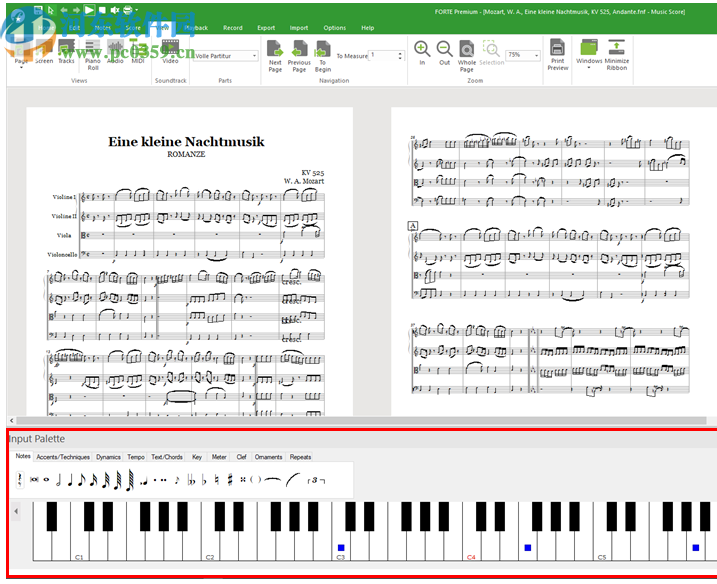The image size is (717, 584).
Task: Select the double whole note (breve)
Action: click(x=34, y=480)
